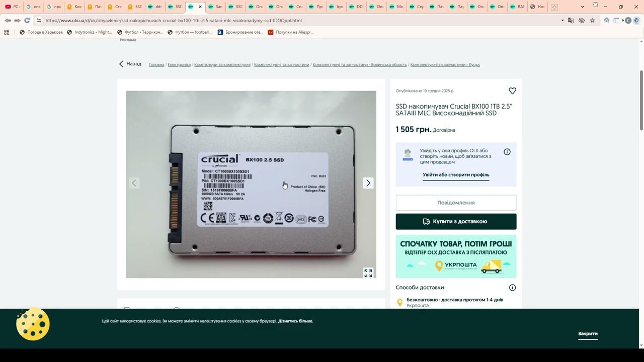
Task: Open the profile avatar with the letter Г
Action: click(628, 21)
